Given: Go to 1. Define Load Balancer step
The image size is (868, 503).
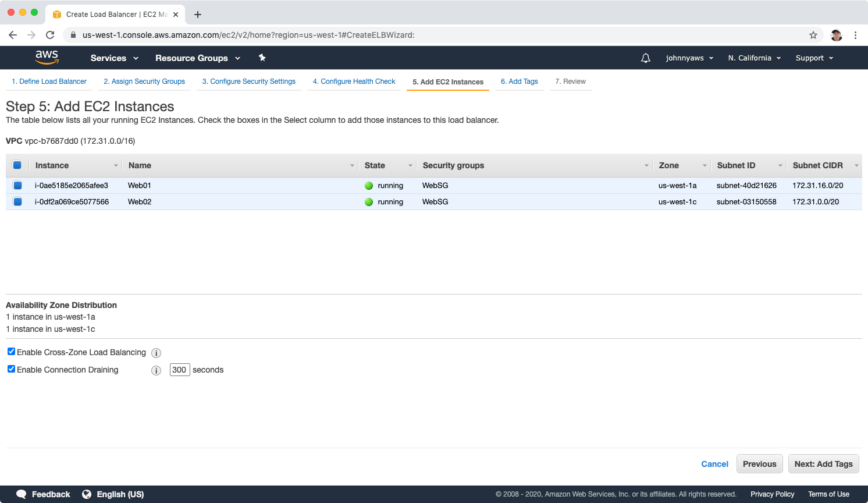Looking at the screenshot, I should 49,82.
